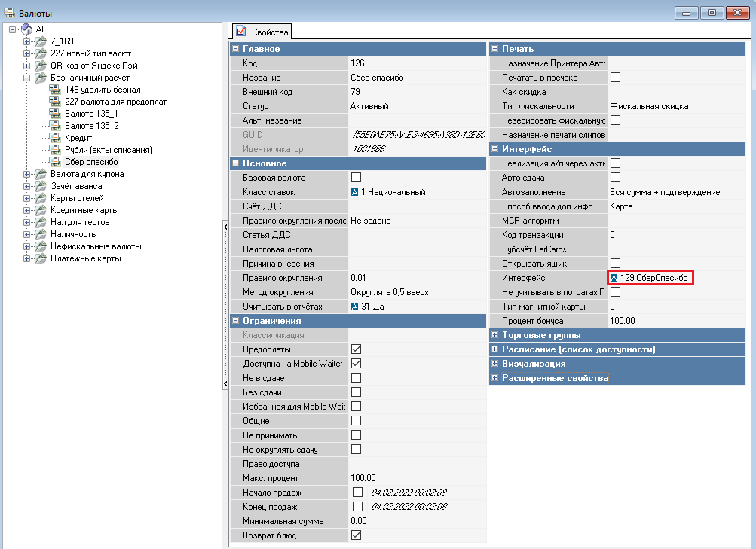Uncheck the Возврат блюд checkbox
This screenshot has width=756, height=549.
coord(357,535)
